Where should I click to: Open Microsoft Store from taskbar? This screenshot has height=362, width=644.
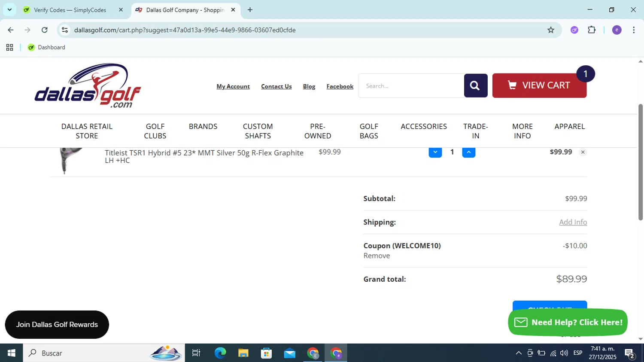coord(266,353)
